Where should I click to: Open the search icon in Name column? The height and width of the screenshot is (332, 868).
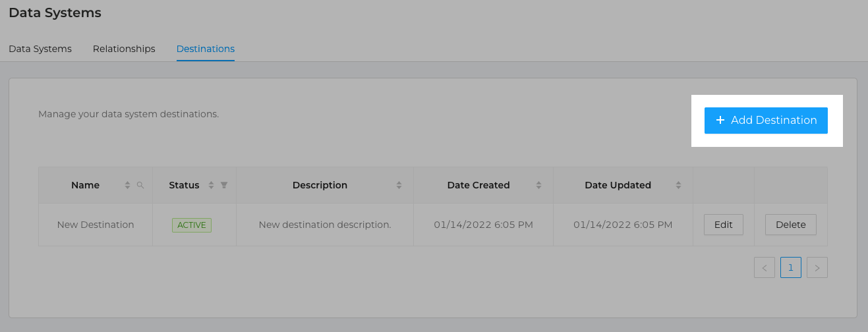[x=140, y=186]
